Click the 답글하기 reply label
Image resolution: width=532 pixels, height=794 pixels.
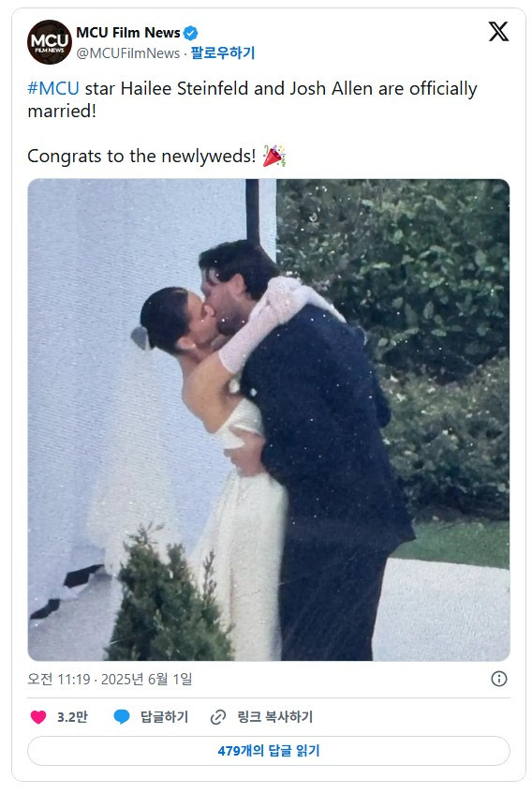164,716
